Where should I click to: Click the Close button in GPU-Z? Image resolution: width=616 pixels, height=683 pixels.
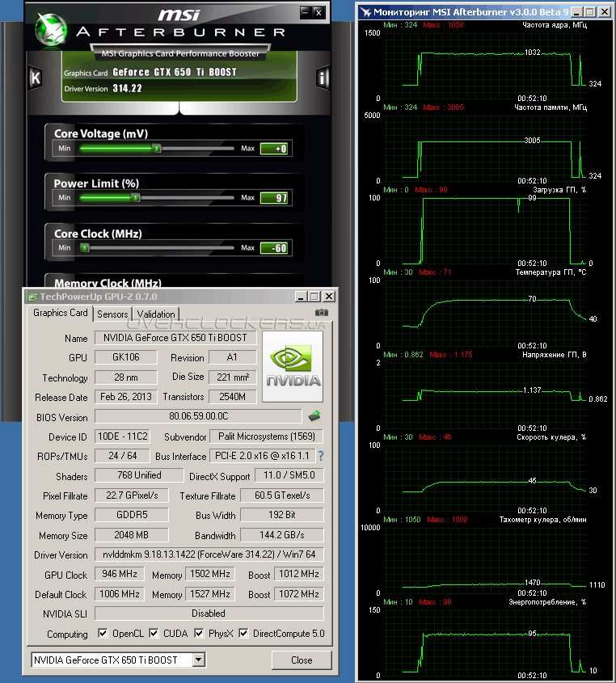pyautogui.click(x=302, y=660)
